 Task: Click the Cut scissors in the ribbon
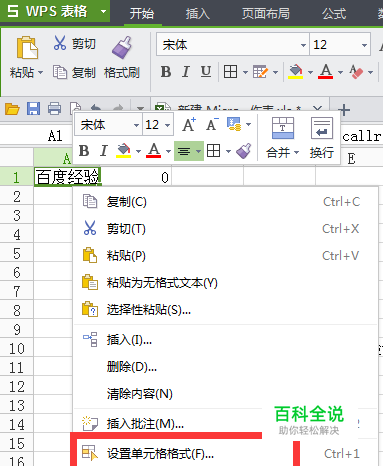60,43
